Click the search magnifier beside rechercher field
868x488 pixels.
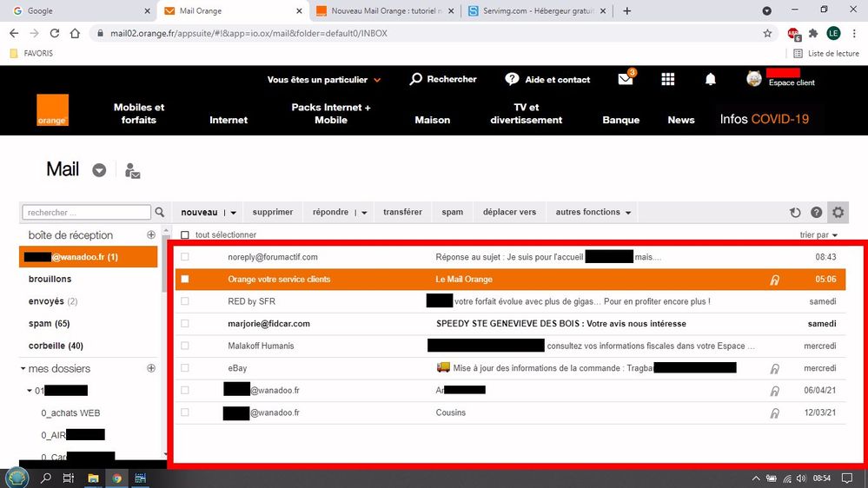160,212
